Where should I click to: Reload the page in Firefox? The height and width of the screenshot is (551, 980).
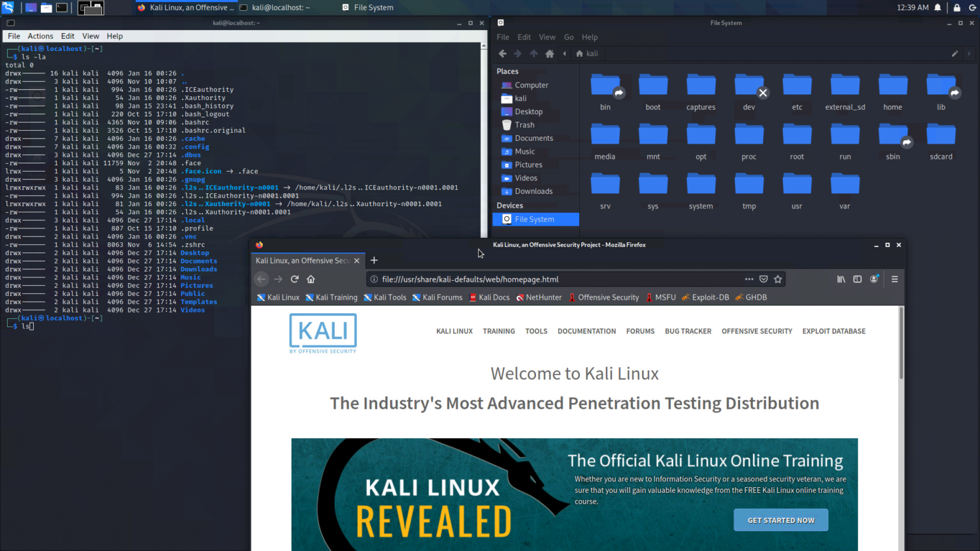point(294,279)
